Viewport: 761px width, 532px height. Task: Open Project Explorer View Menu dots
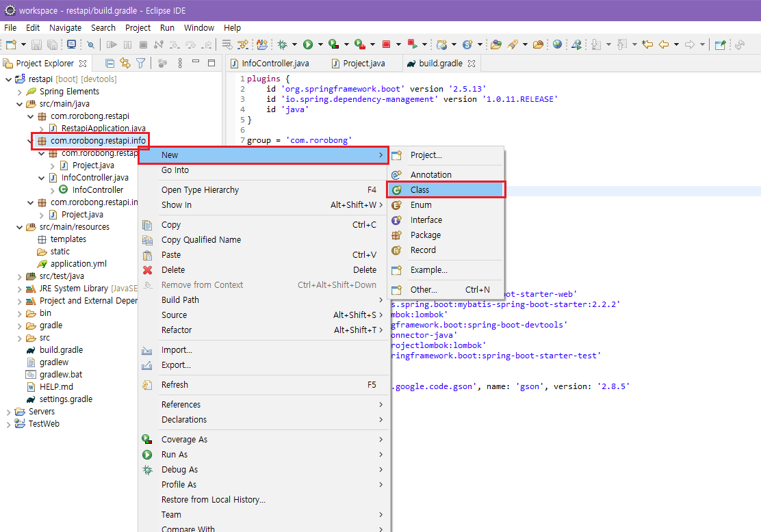[180, 63]
